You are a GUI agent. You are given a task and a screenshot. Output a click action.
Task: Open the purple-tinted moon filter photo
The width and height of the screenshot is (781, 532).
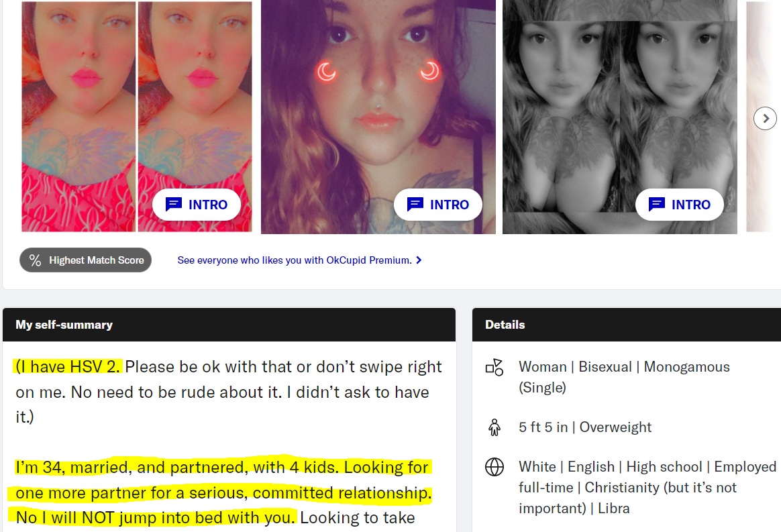(x=378, y=117)
